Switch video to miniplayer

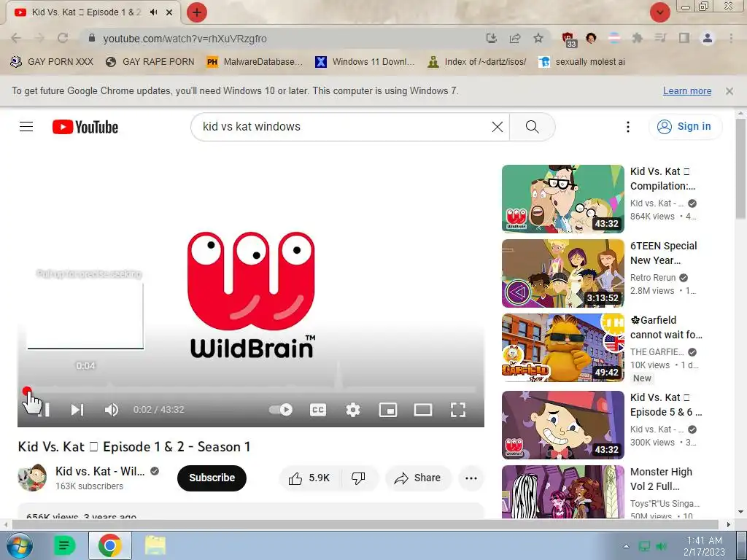(x=388, y=410)
